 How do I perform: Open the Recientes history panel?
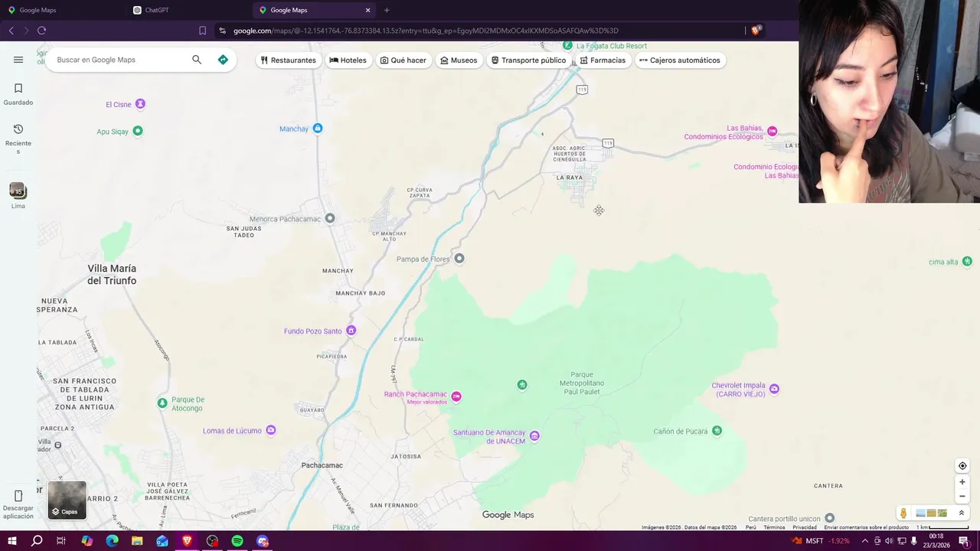[18, 139]
